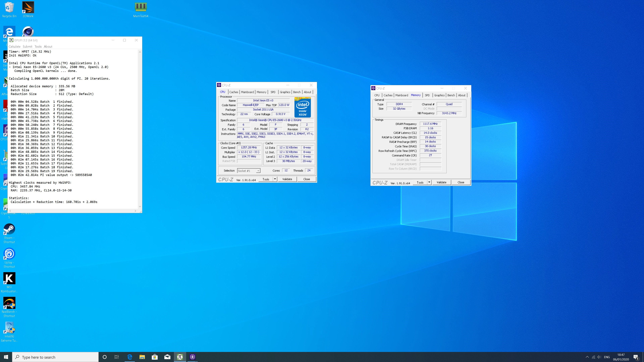Click the Calculation + Reduction time line

pyautogui.click(x=54, y=202)
